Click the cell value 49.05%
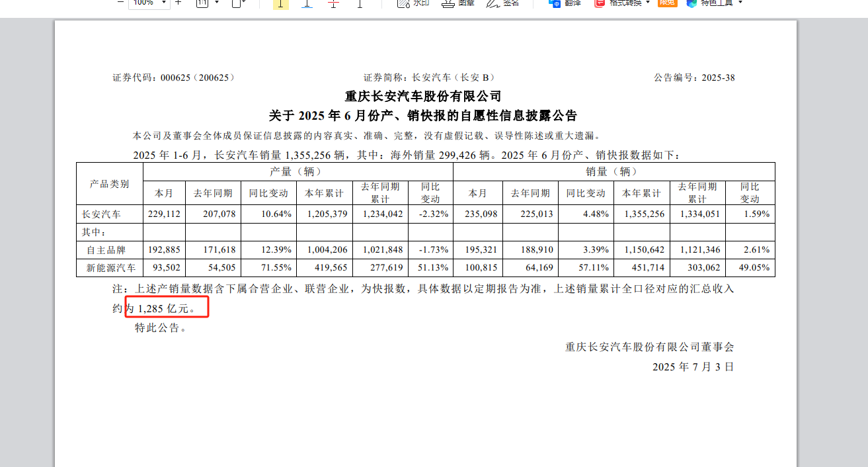Image resolution: width=868 pixels, height=467 pixels. [x=755, y=268]
